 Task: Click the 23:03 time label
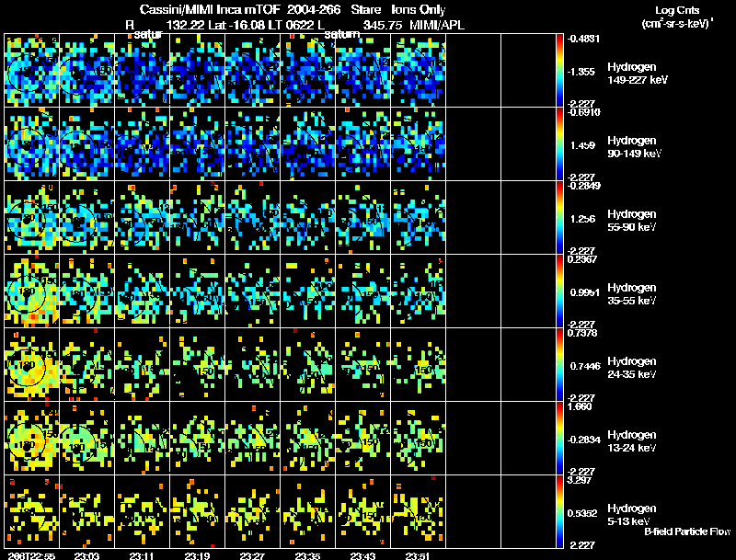tap(86, 556)
